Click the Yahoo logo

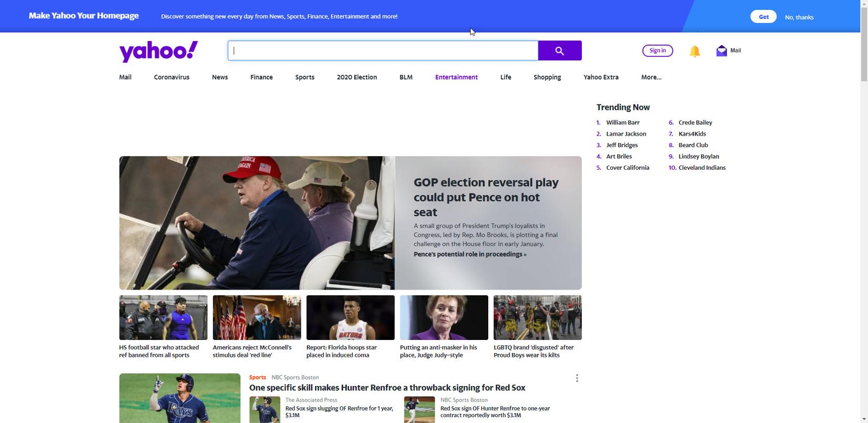point(158,51)
